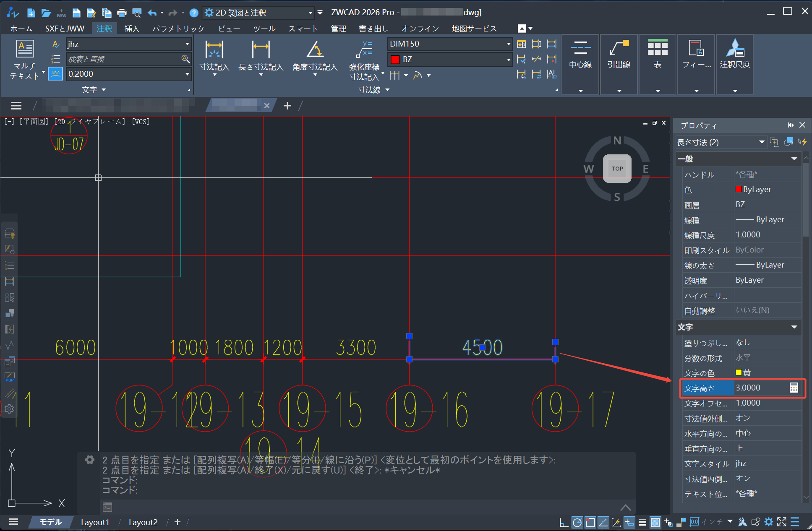Screen dimensions: 812x531
Task: Select the 角度寸法記入 angular dimension tool
Action: pyautogui.click(x=315, y=50)
